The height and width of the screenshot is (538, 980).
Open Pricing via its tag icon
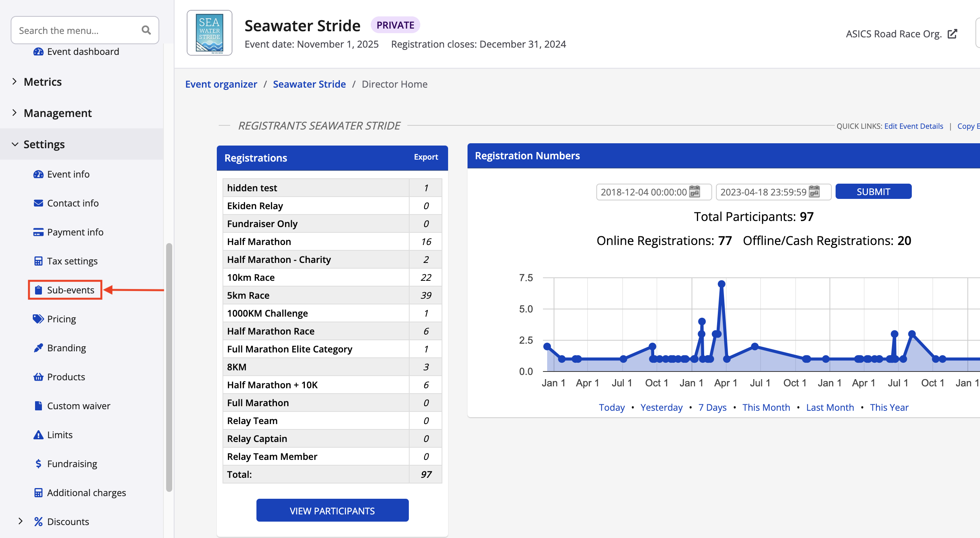pyautogui.click(x=38, y=319)
